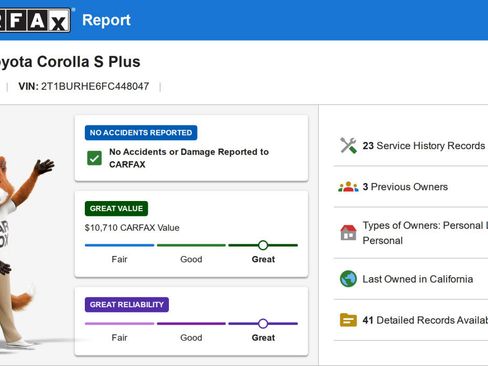
Task: Open Types of Owners: Personal row
Action: pyautogui.click(x=411, y=233)
